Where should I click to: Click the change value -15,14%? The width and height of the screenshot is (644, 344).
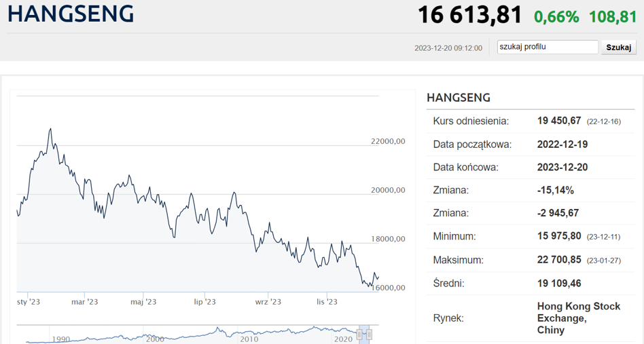click(555, 190)
